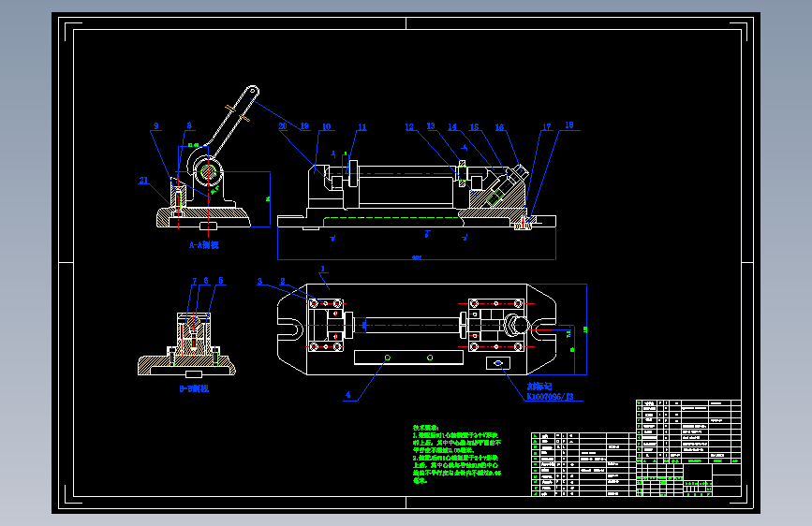Click part callout number 10
This screenshot has width=812, height=526.
[326, 127]
